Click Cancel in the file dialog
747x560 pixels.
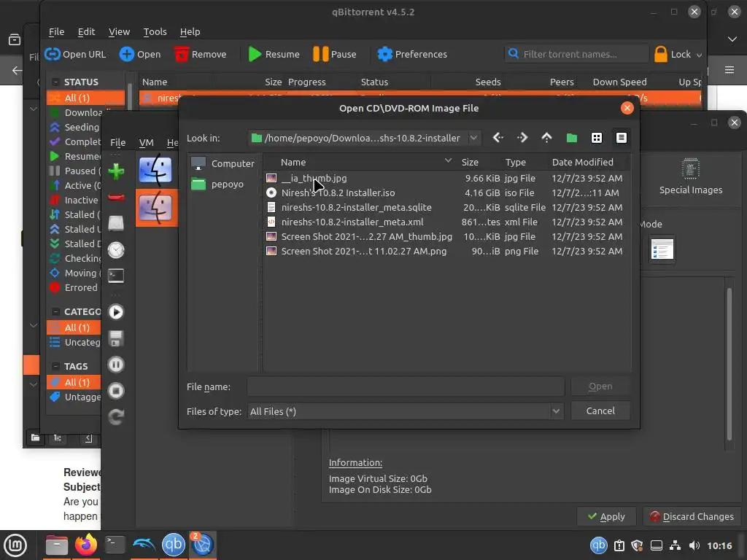pos(600,411)
